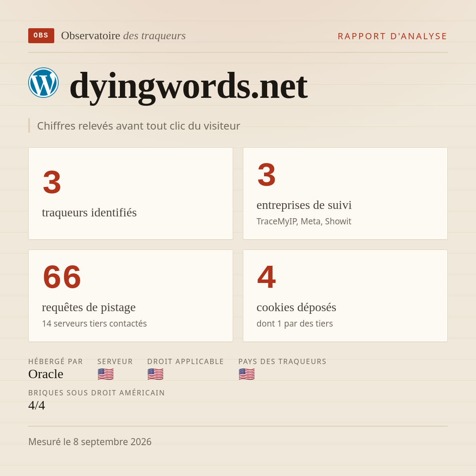Click the red OBS logo badge

click(x=41, y=36)
